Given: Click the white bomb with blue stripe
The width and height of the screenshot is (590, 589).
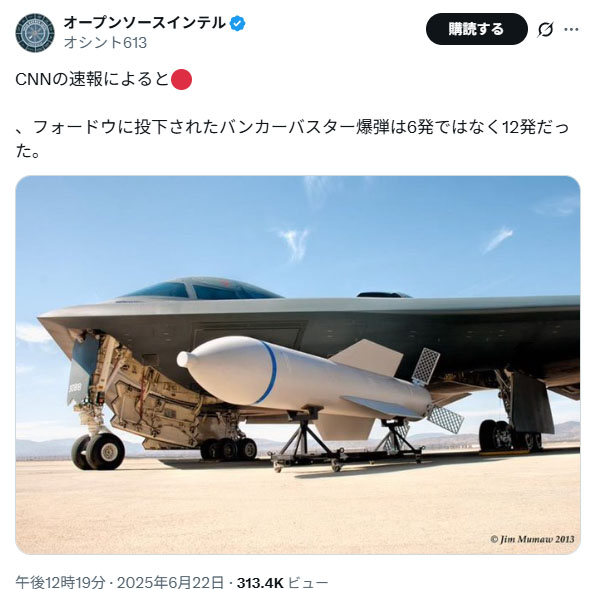Looking at the screenshot, I should 305,378.
